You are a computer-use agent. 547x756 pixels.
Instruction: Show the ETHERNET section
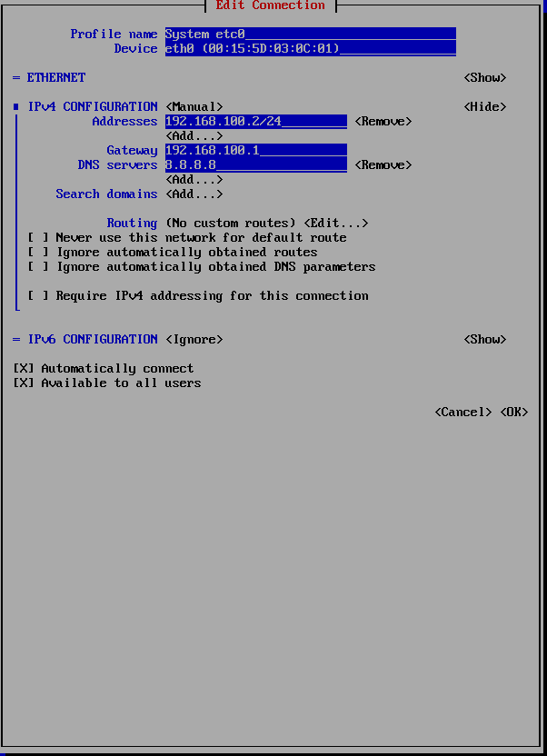(x=485, y=77)
